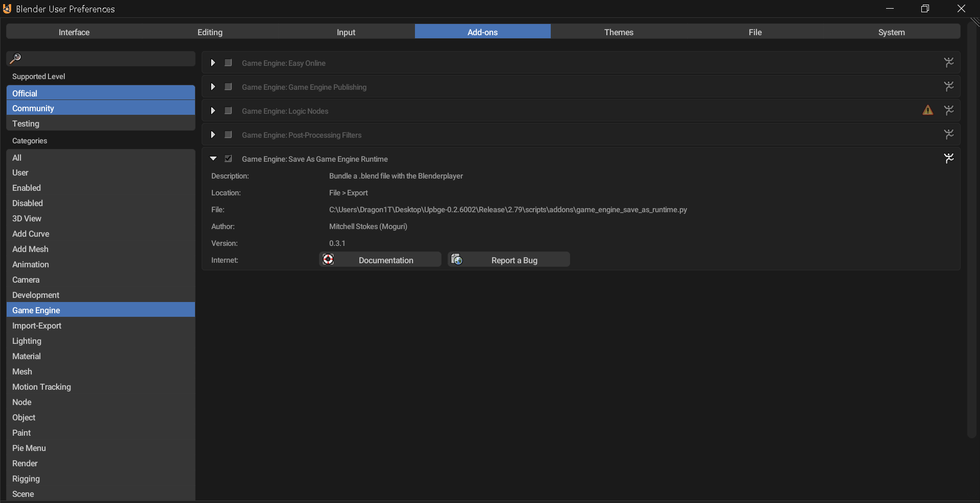Expand the Logic Nodes addon details

click(213, 111)
